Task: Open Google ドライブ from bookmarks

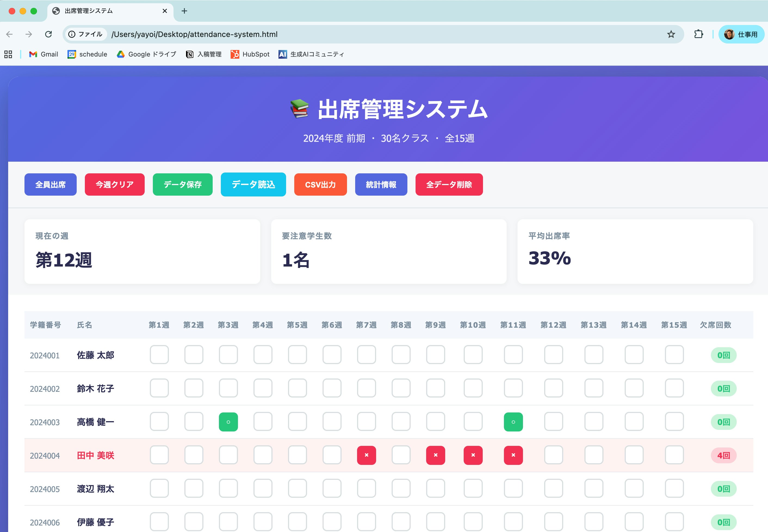Action: (x=146, y=54)
